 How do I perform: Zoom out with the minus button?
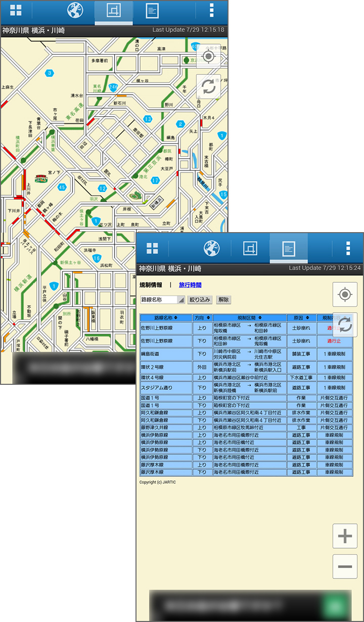[345, 566]
